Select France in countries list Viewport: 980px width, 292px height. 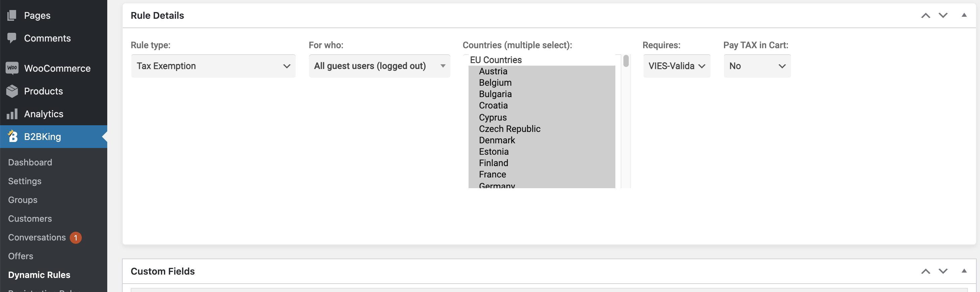pyautogui.click(x=541, y=174)
